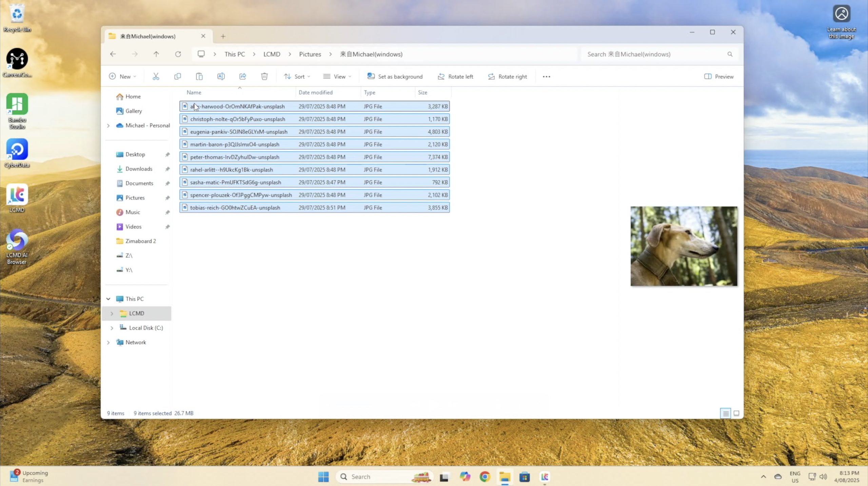Click the Delete trash icon
This screenshot has width=868, height=486.
pyautogui.click(x=264, y=77)
